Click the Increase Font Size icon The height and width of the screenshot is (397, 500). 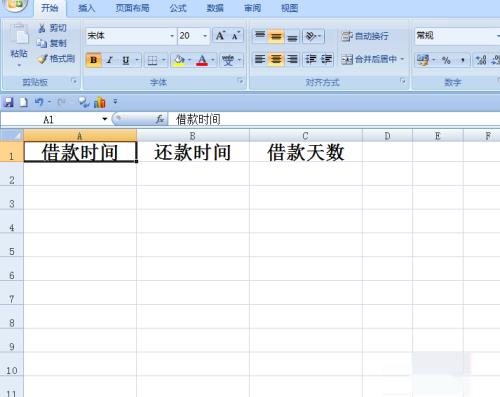pyautogui.click(x=220, y=36)
